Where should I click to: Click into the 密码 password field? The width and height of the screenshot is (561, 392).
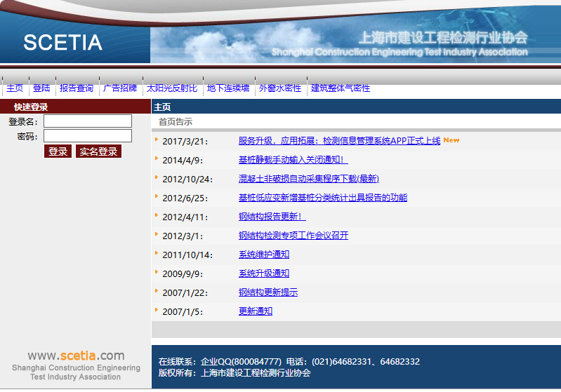point(88,136)
